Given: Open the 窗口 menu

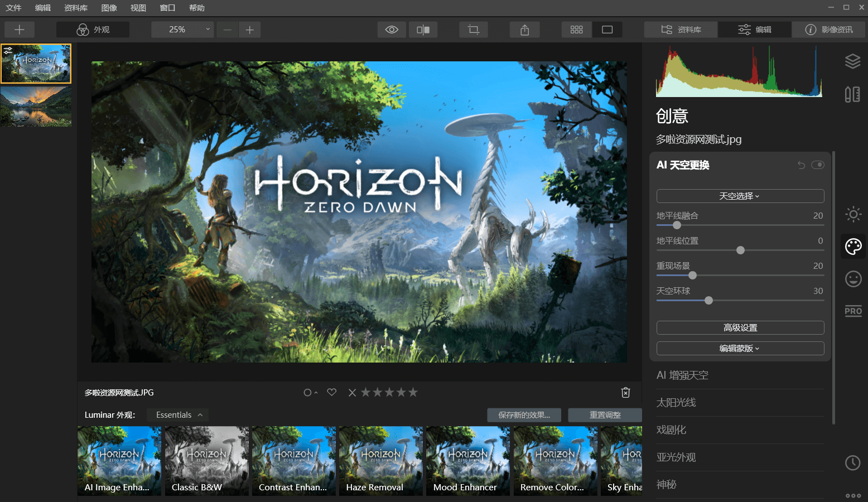Looking at the screenshot, I should (x=167, y=8).
